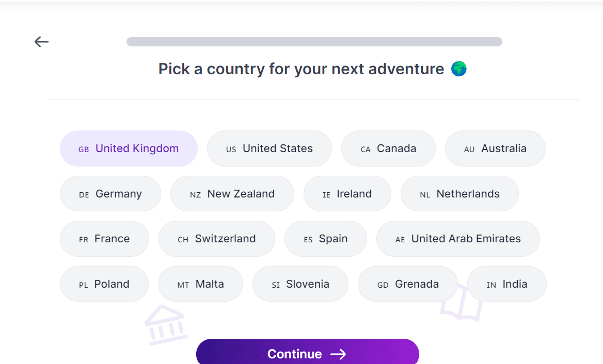Viewport: 603px width, 364px height.
Task: Pick Switzerland as the country
Action: coord(217,239)
